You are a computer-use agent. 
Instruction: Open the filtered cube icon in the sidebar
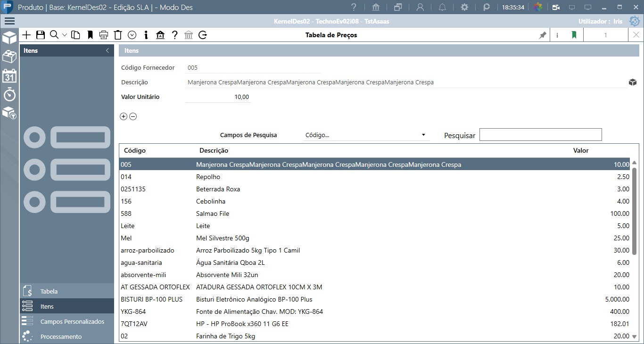pyautogui.click(x=9, y=113)
